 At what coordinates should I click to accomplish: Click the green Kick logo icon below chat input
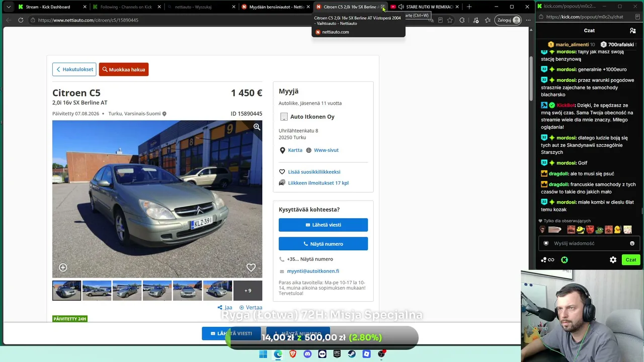click(x=565, y=260)
